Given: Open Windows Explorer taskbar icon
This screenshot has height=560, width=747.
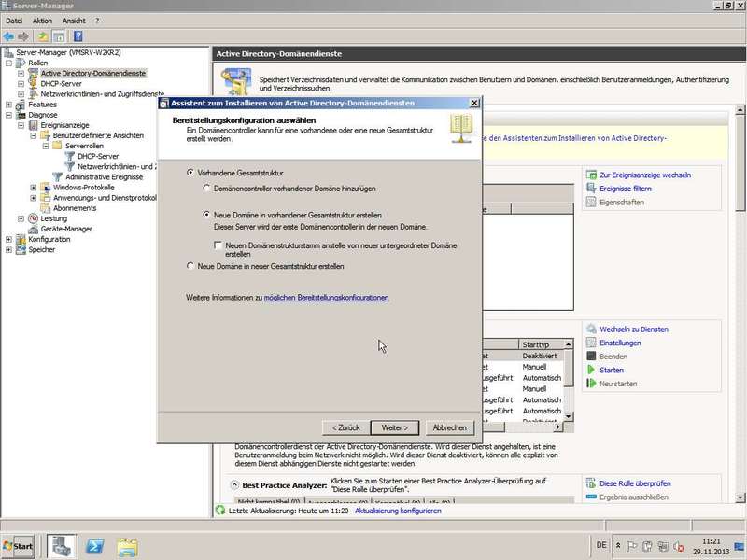Looking at the screenshot, I should [127, 546].
